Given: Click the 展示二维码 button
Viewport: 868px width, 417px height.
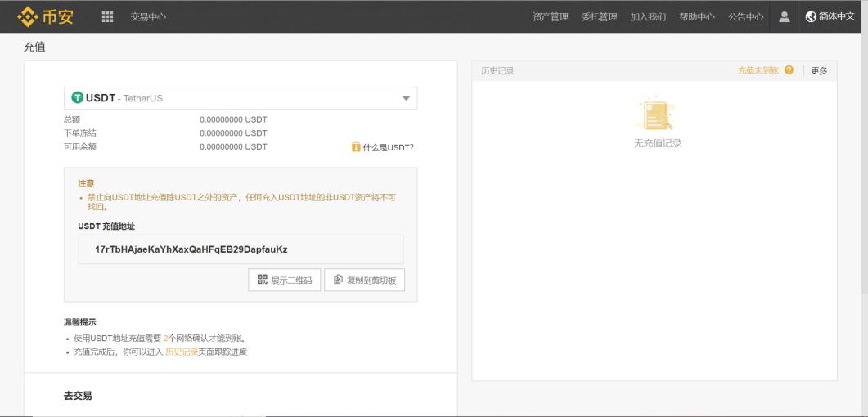Looking at the screenshot, I should pos(284,280).
